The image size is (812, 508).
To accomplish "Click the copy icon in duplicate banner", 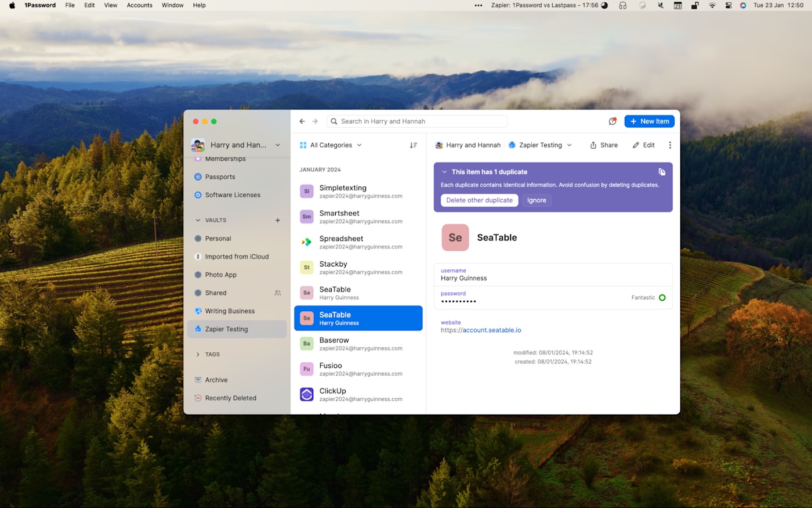I will pyautogui.click(x=662, y=172).
